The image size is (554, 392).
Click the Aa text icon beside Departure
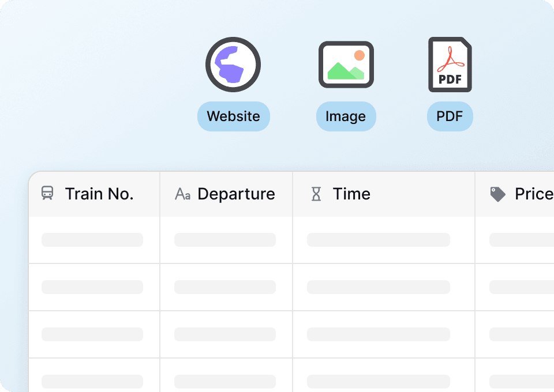[182, 194]
